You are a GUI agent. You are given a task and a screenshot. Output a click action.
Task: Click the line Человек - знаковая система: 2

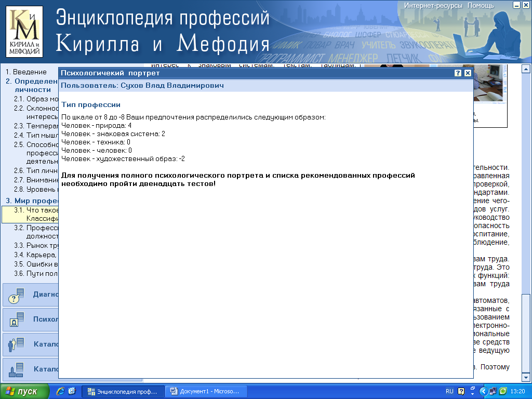click(113, 134)
